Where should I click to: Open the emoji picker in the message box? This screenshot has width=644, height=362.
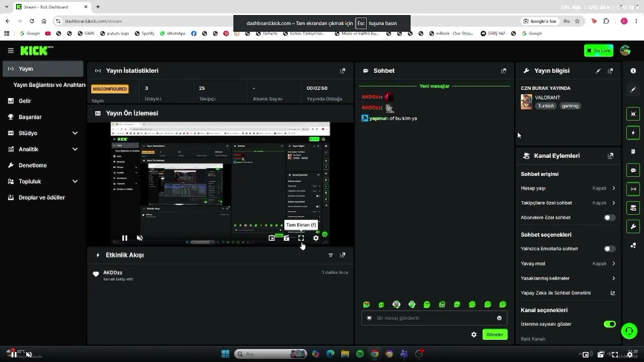(499, 318)
